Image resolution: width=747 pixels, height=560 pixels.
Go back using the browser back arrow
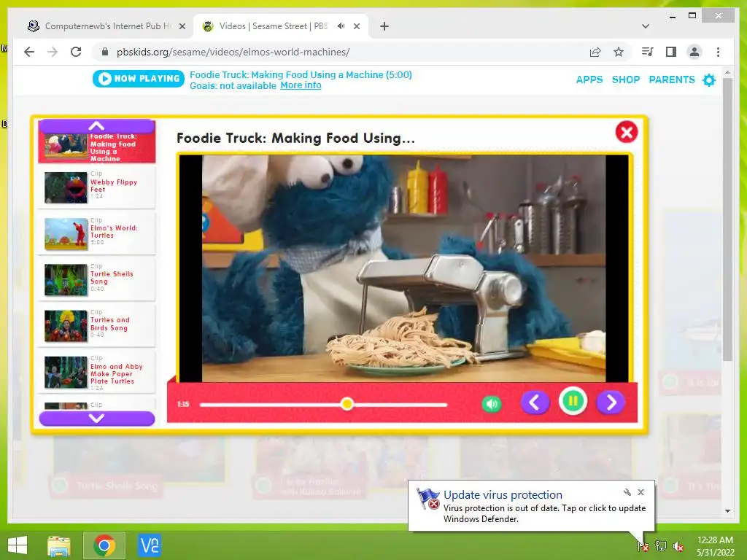pyautogui.click(x=29, y=52)
